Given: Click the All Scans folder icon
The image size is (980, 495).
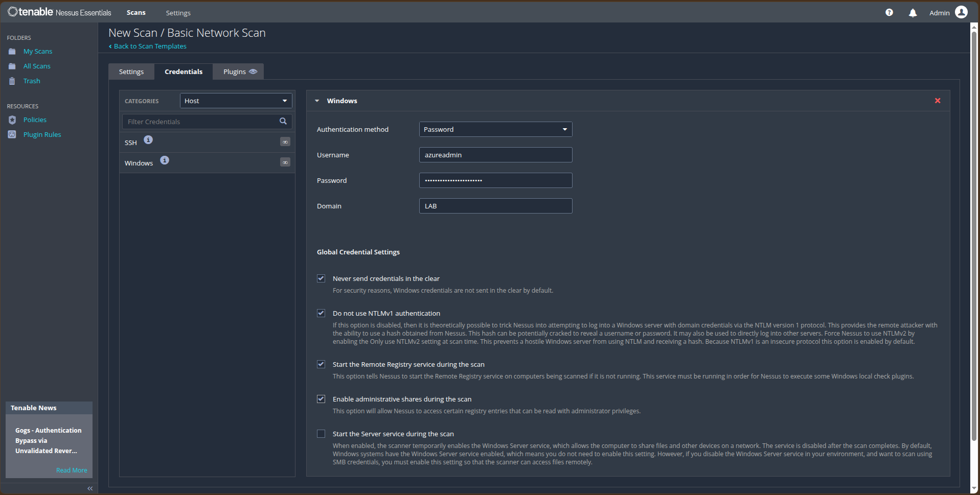Looking at the screenshot, I should (x=12, y=66).
